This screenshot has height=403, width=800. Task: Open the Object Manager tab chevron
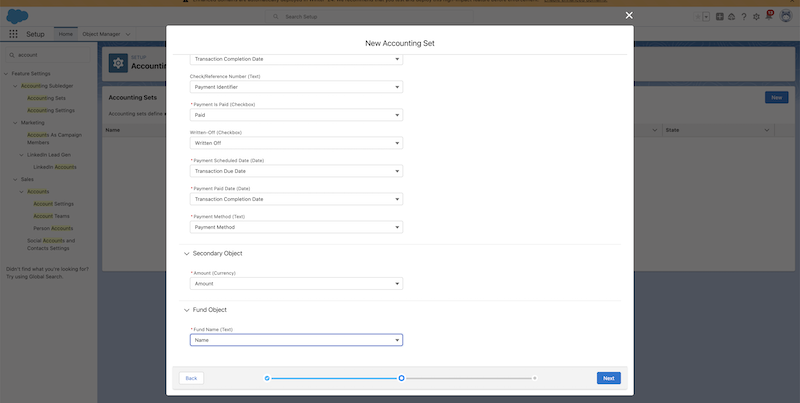click(x=128, y=34)
